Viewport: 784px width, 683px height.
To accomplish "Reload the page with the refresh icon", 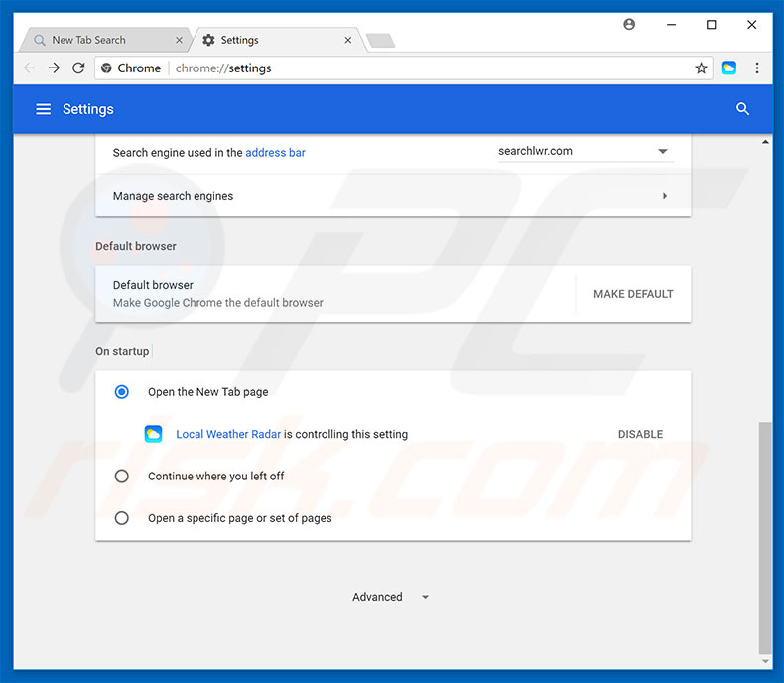I will (78, 68).
